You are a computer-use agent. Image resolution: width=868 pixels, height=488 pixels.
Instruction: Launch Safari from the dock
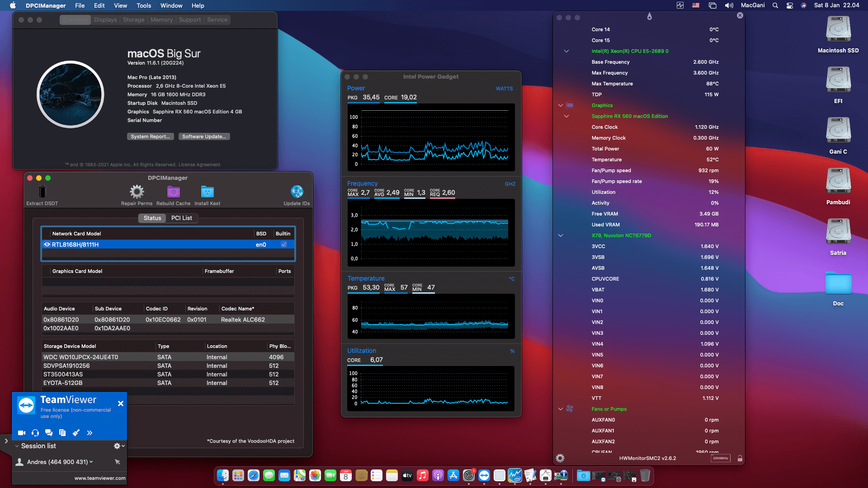254,475
